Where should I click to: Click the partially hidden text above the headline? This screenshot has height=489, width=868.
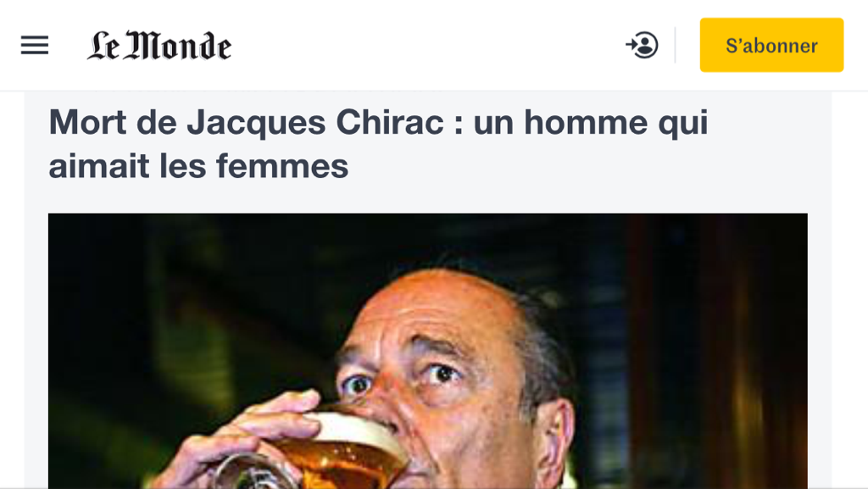(x=265, y=88)
